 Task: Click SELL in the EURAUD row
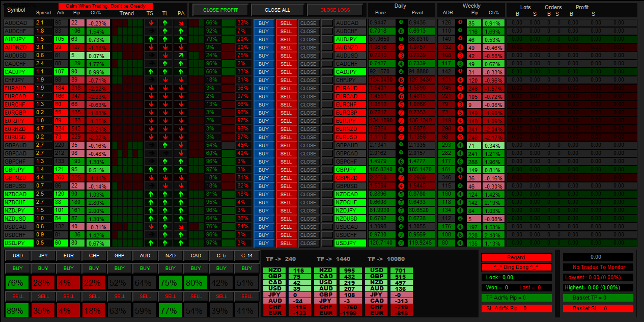(286, 88)
